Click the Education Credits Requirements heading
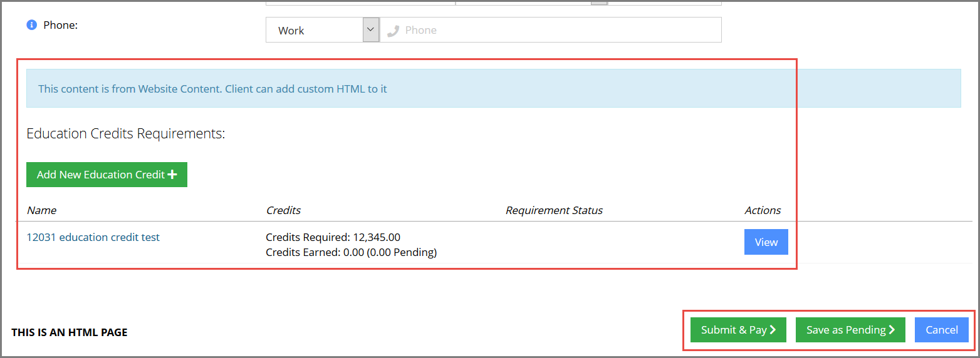This screenshot has width=980, height=358. pyautogui.click(x=125, y=133)
